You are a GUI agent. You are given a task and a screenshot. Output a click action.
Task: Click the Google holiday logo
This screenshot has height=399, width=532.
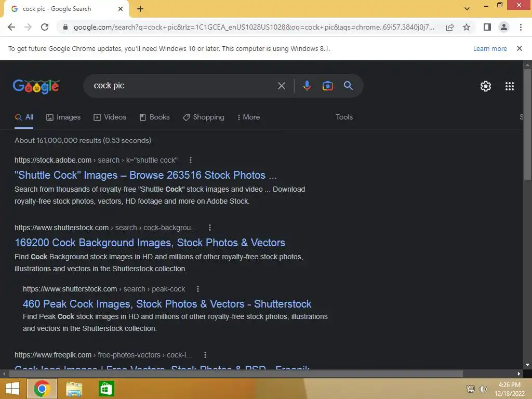(x=36, y=86)
